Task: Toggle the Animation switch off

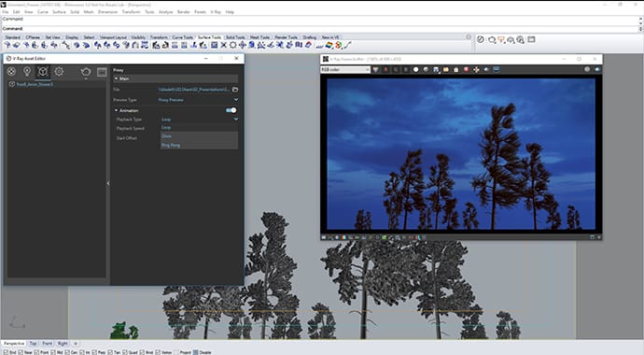Action: click(x=231, y=110)
